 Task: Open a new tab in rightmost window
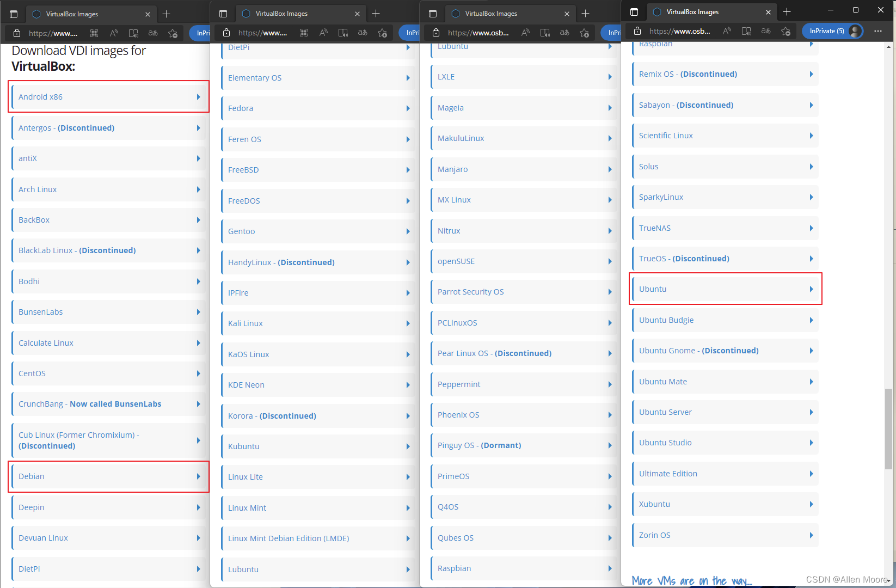point(787,12)
